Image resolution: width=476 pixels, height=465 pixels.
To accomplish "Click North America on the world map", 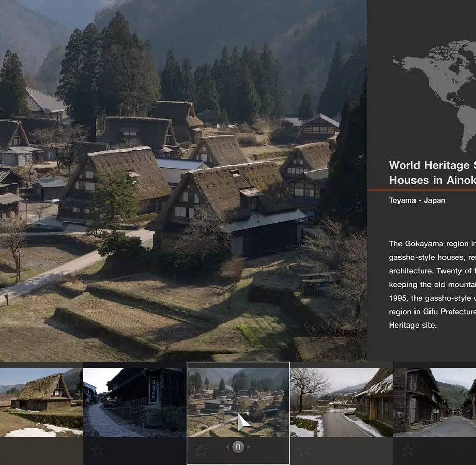I will tap(429, 72).
